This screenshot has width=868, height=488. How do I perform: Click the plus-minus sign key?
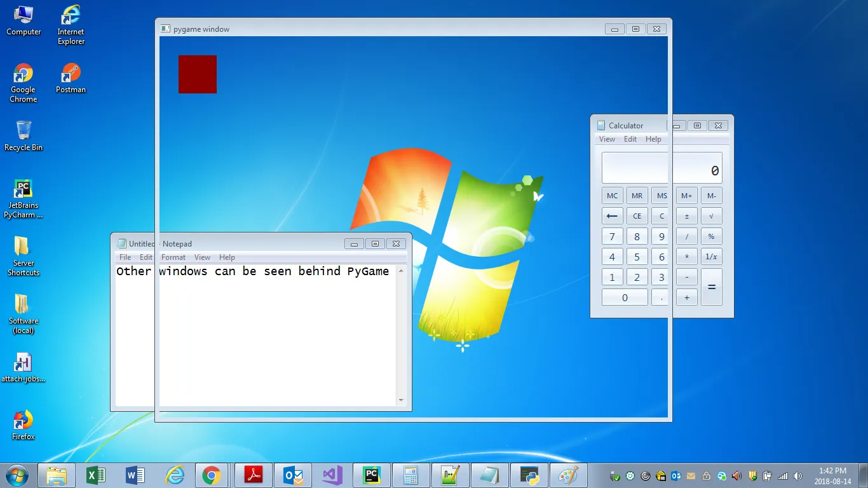687,216
